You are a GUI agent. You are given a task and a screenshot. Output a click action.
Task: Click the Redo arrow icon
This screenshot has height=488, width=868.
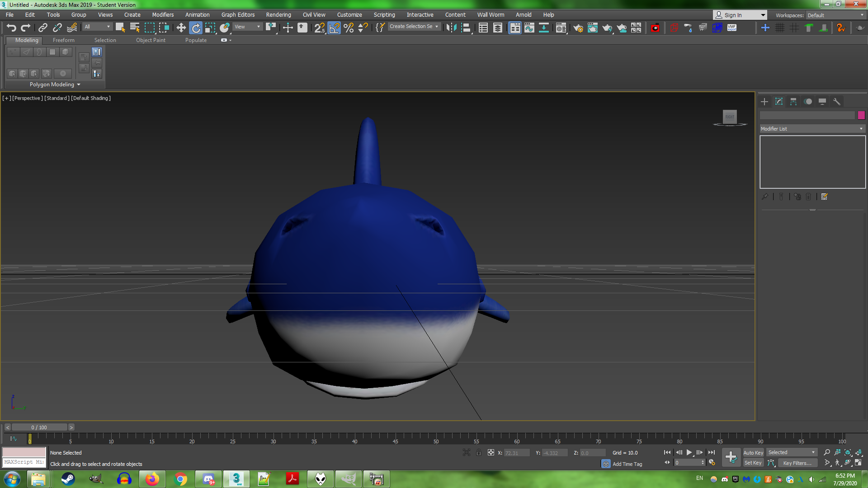pyautogui.click(x=26, y=28)
